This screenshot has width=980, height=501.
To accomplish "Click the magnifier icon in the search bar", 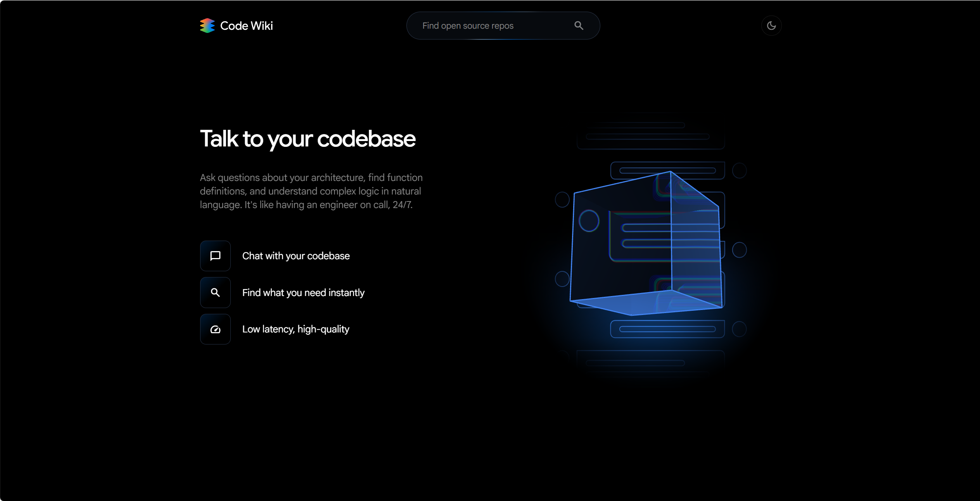I will (x=579, y=26).
